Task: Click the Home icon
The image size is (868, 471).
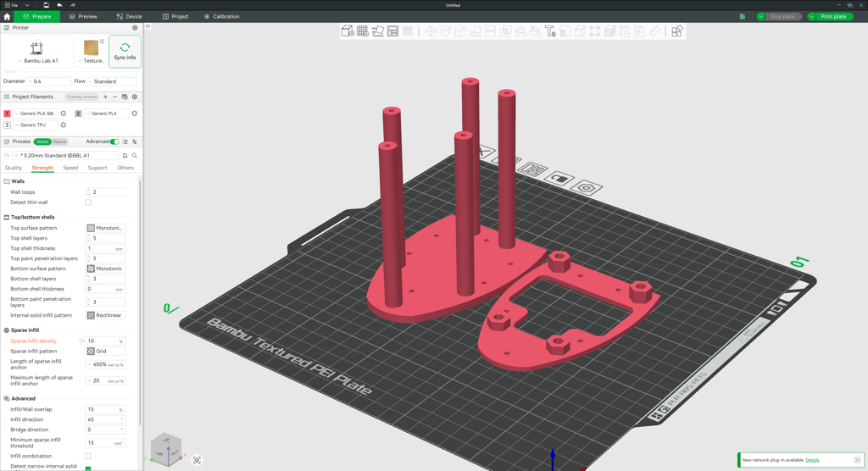Action: pyautogui.click(x=7, y=17)
